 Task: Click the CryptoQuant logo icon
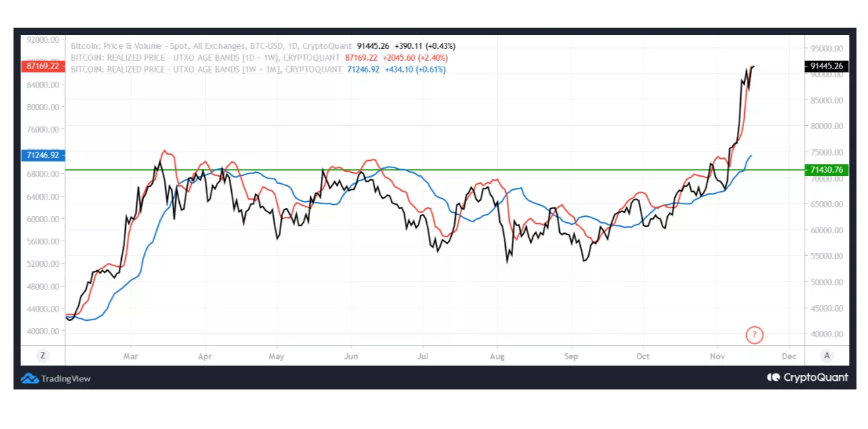[x=774, y=378]
